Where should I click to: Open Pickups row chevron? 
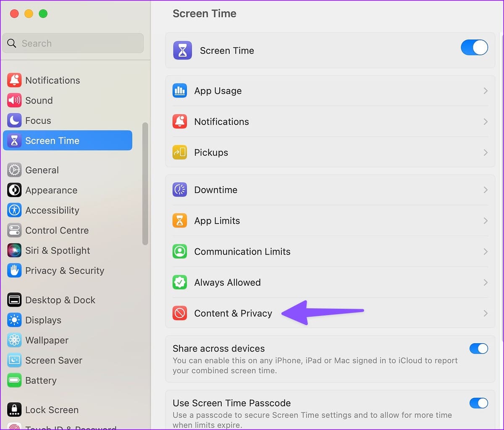click(486, 152)
